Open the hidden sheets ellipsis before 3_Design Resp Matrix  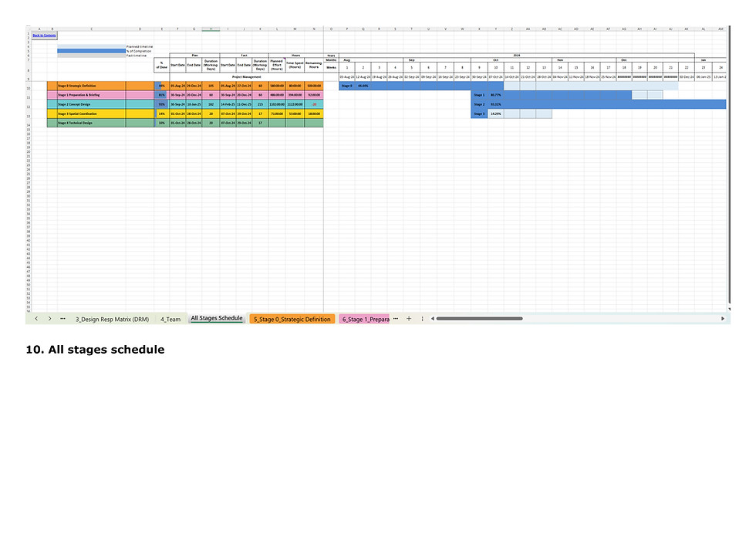62,319
